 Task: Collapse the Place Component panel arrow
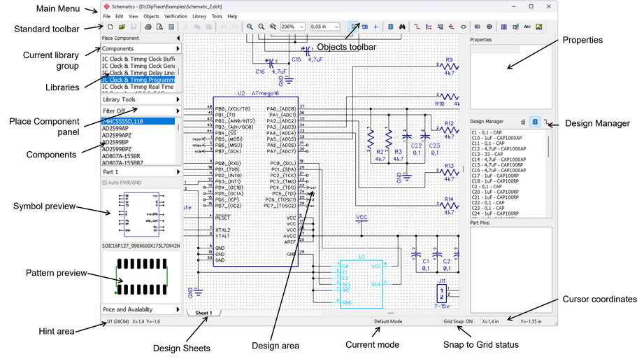178,38
